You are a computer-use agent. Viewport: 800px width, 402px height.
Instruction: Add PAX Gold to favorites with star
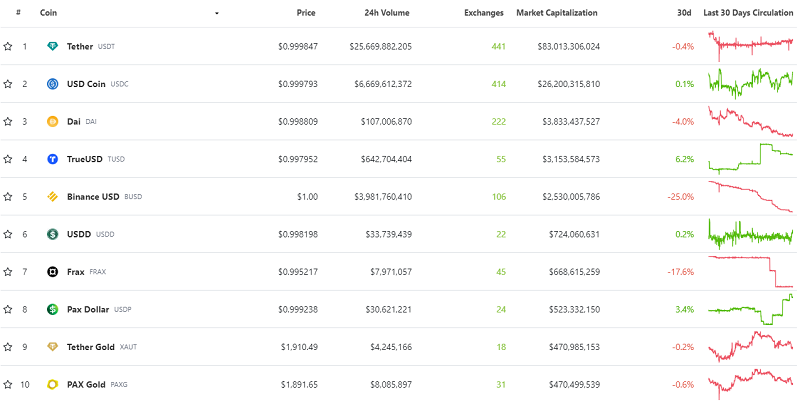[x=8, y=384]
